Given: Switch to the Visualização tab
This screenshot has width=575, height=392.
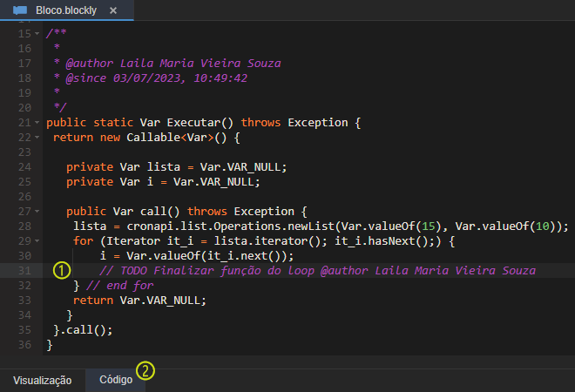Looking at the screenshot, I should point(42,381).
